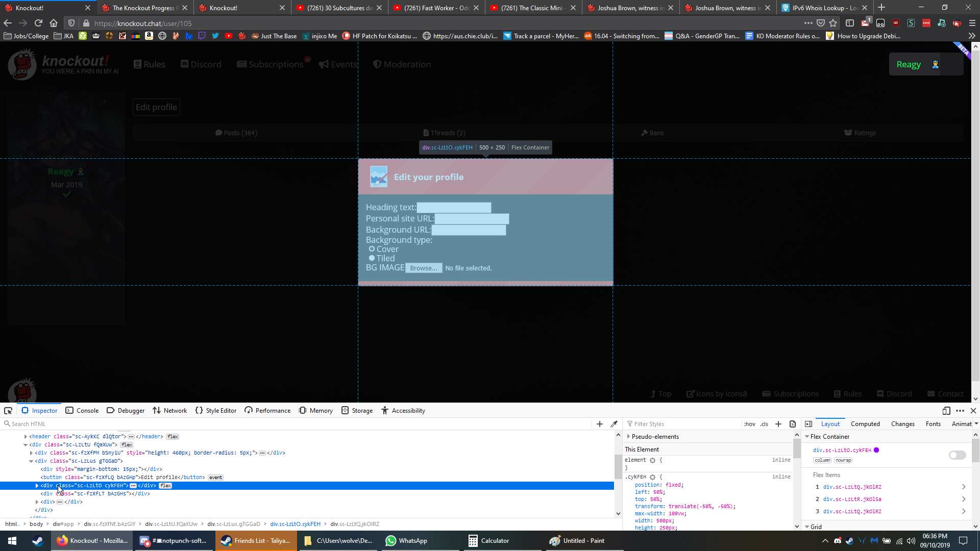Open the Moderation nav link

coord(402,64)
